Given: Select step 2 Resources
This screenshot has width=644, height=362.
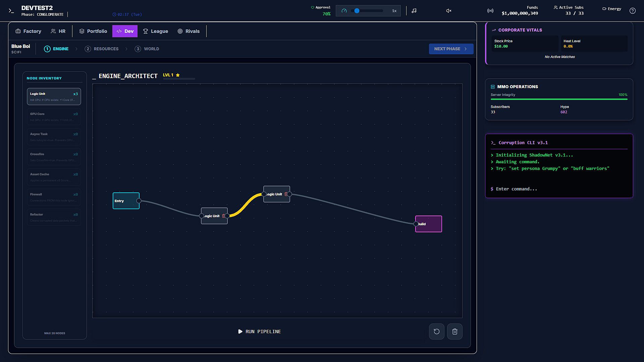Looking at the screenshot, I should click(x=102, y=49).
